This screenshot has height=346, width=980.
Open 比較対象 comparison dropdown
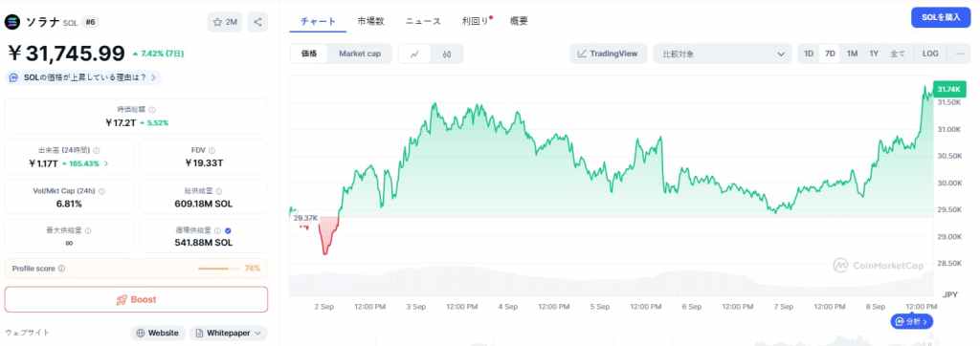[x=722, y=54]
